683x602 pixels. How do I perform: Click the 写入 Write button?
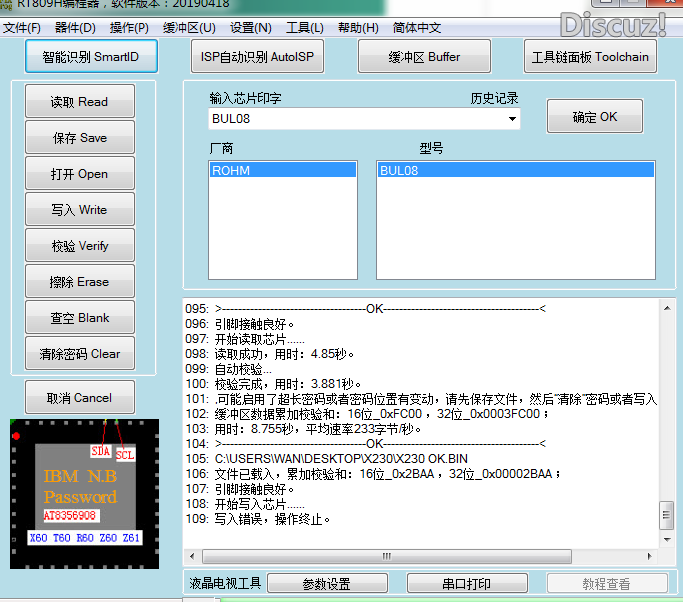pos(80,209)
